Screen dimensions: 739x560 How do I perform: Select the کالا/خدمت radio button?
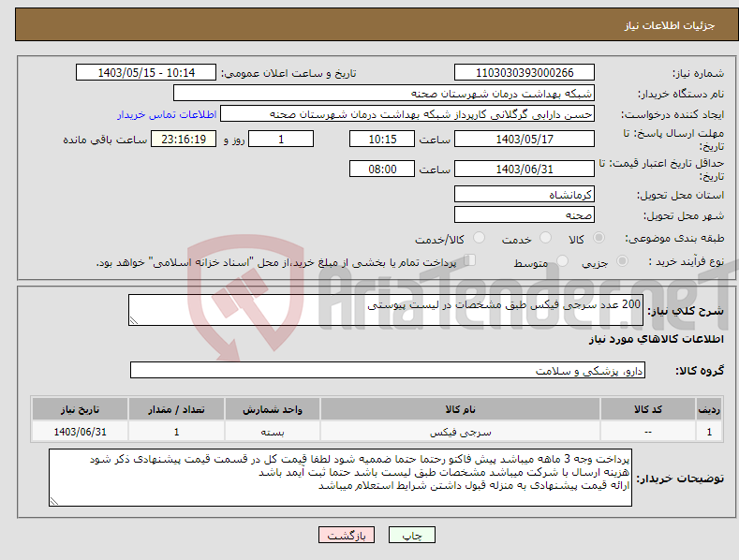point(479,238)
